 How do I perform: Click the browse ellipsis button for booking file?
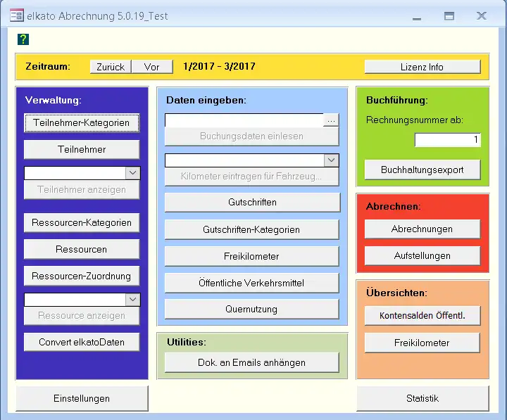pyautogui.click(x=331, y=120)
